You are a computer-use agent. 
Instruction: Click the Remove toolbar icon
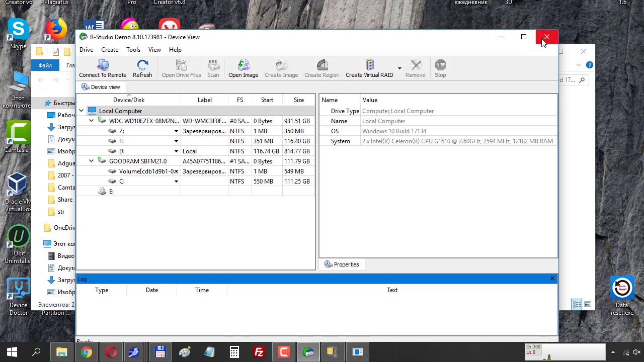click(415, 68)
